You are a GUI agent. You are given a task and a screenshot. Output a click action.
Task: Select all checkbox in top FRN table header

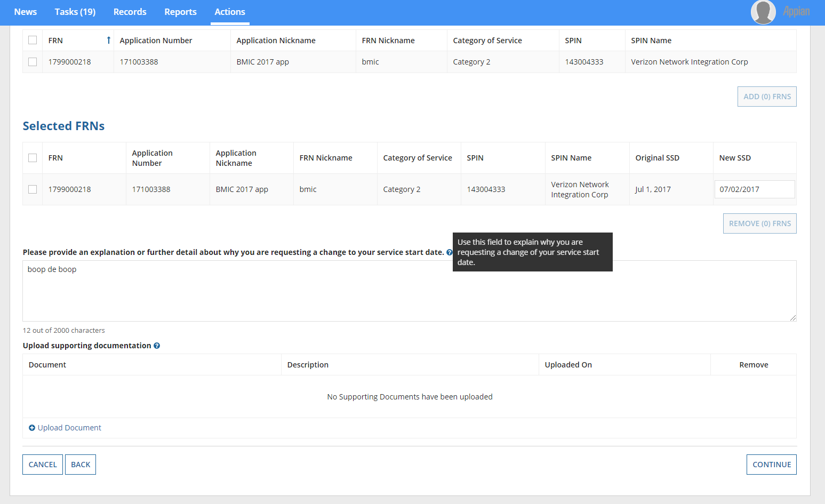[x=33, y=41]
